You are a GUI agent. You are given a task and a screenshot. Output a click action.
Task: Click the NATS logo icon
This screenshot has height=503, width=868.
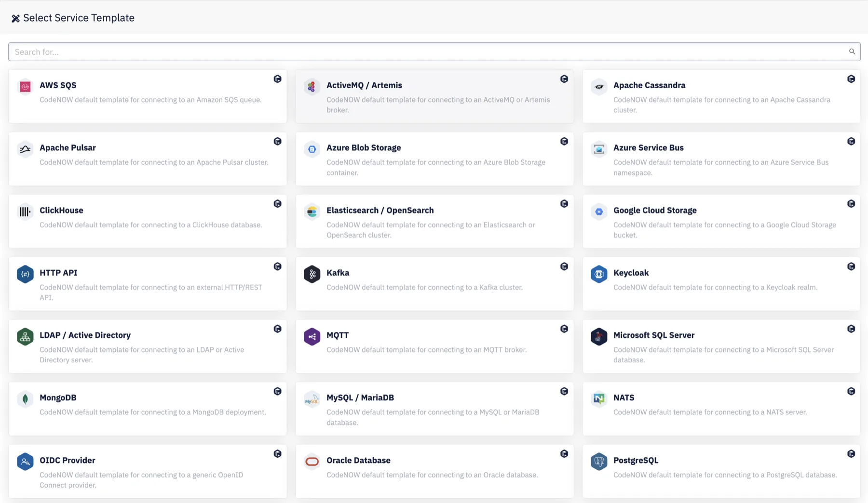click(599, 398)
